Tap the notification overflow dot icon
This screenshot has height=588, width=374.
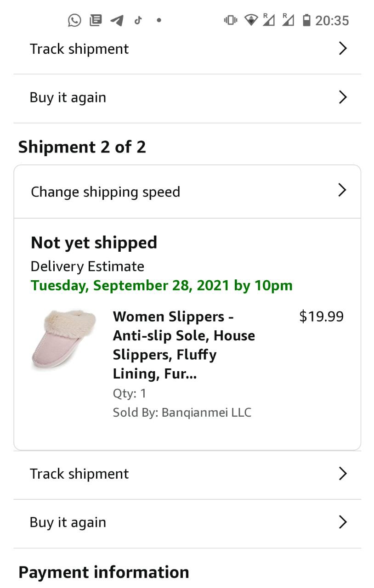[159, 20]
